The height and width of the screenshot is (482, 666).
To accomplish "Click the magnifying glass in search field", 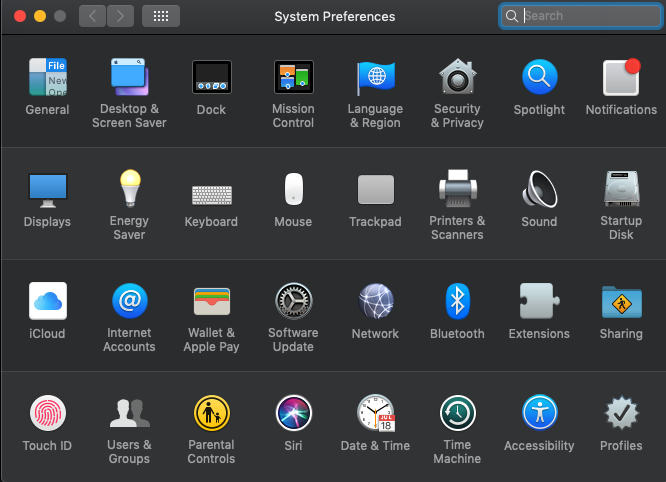I will 512,16.
